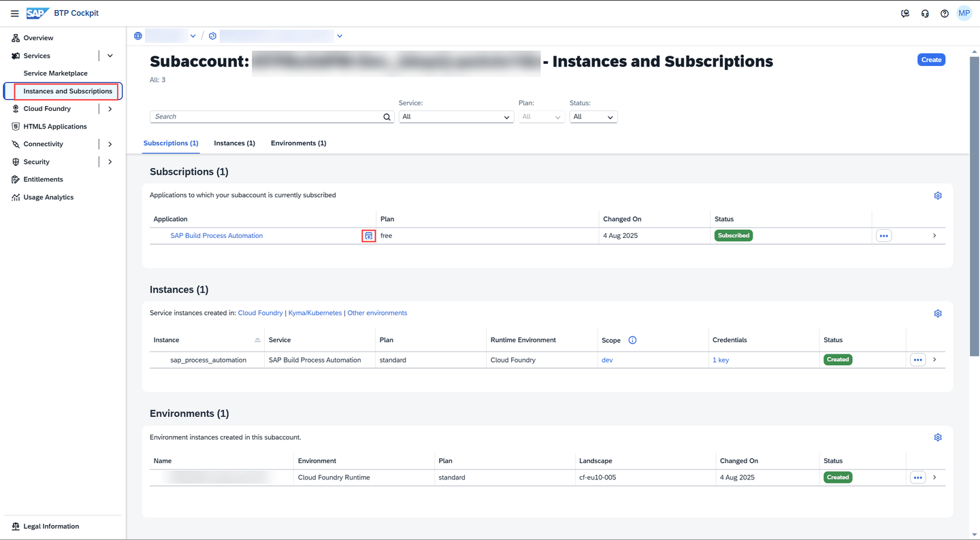
Task: Select Instances and Subscriptions in sidebar
Action: point(63,91)
